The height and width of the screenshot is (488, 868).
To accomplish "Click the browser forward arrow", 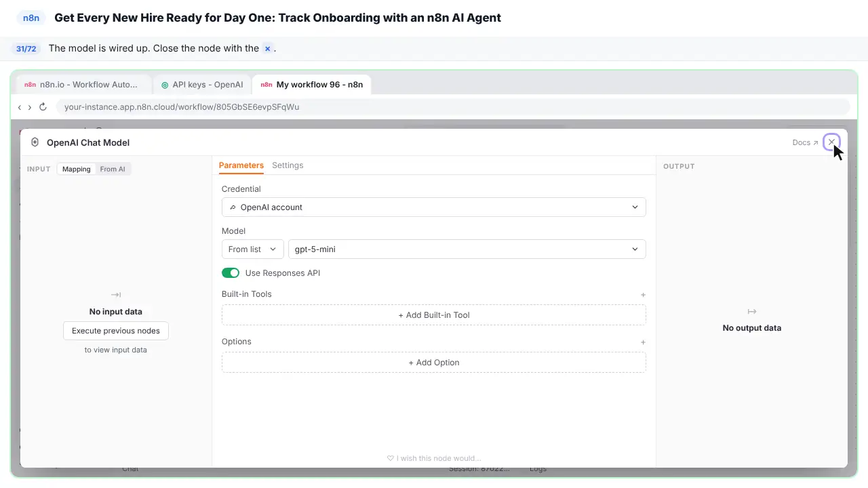I will pos(30,107).
